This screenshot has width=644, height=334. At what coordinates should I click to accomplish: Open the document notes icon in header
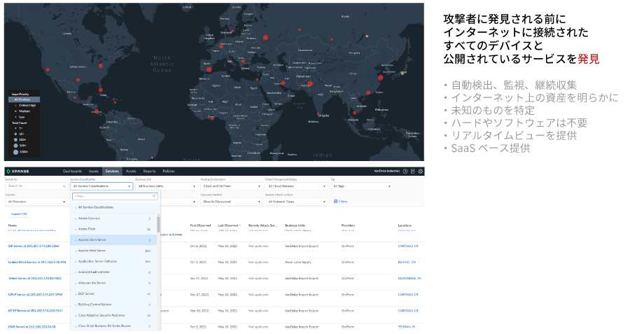tap(413, 172)
